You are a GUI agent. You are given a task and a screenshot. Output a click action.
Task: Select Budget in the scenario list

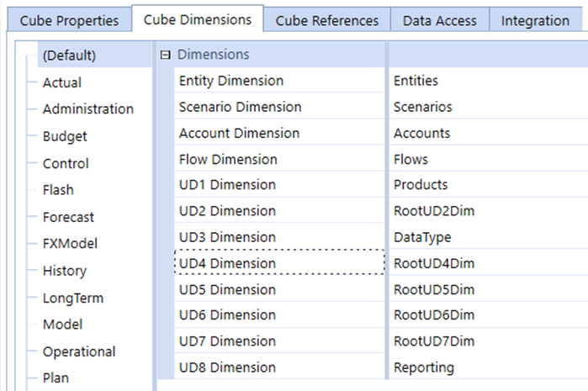pyautogui.click(x=65, y=136)
